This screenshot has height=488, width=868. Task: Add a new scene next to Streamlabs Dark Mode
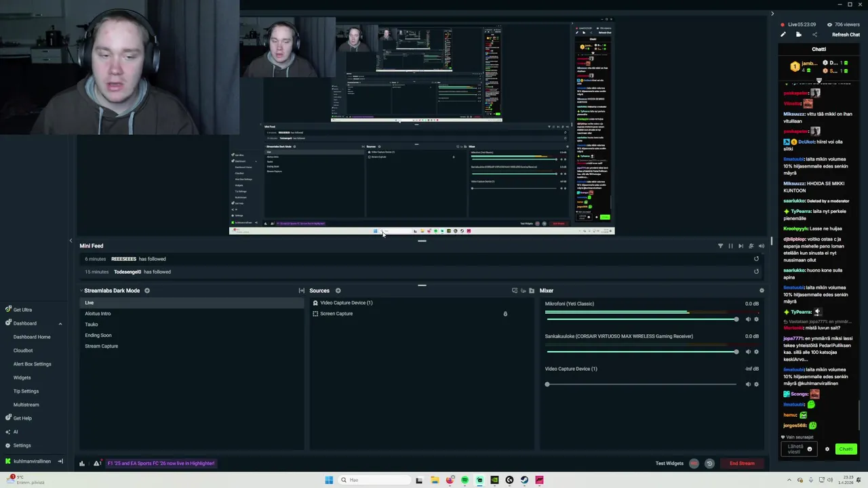point(146,291)
